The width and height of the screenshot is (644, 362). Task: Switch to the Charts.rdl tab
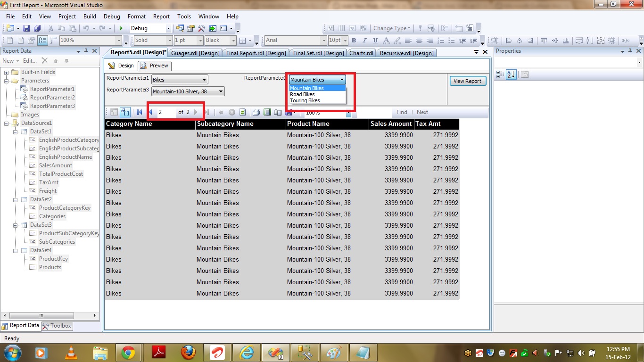(x=361, y=53)
